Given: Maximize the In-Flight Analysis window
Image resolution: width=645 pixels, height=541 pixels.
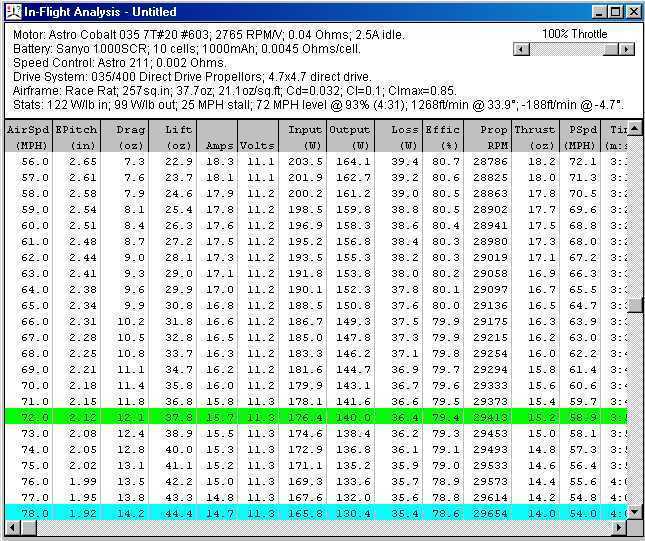Looking at the screenshot, I should (x=614, y=12).
